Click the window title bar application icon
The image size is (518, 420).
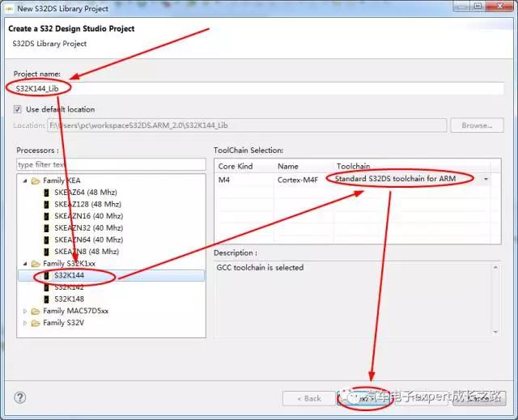[x=9, y=8]
